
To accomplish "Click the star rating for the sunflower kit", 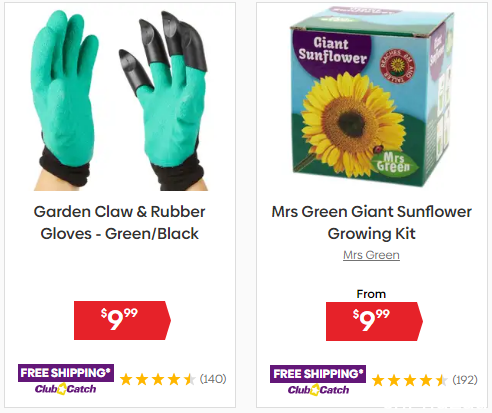I will 410,380.
